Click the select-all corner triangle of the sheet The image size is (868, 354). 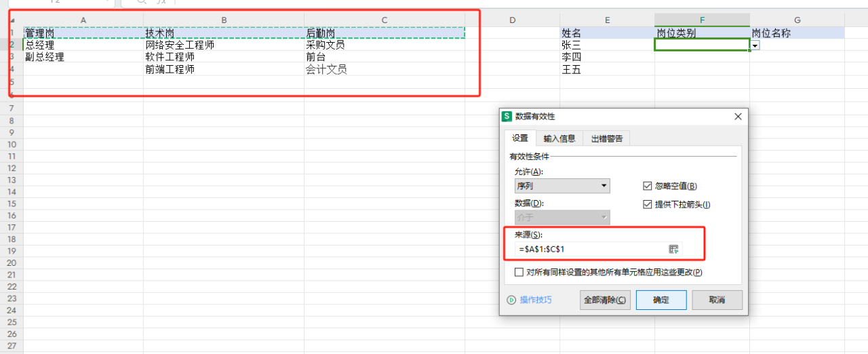click(12, 20)
